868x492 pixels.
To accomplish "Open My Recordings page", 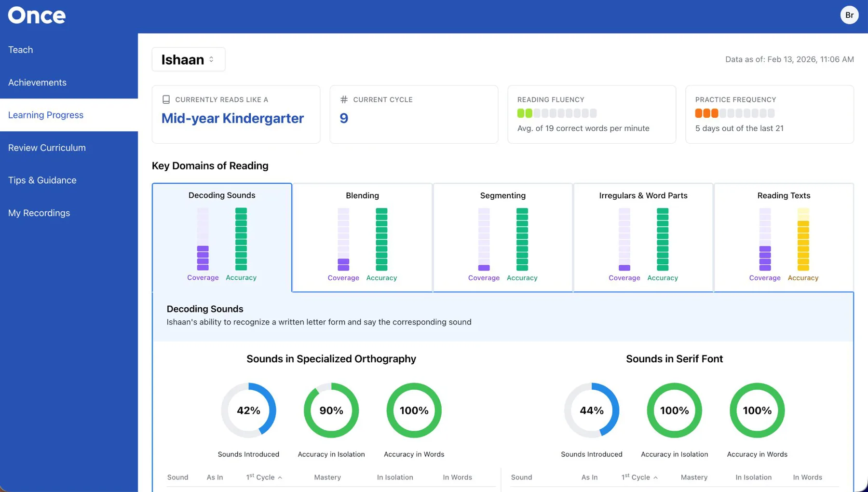I will point(69,213).
